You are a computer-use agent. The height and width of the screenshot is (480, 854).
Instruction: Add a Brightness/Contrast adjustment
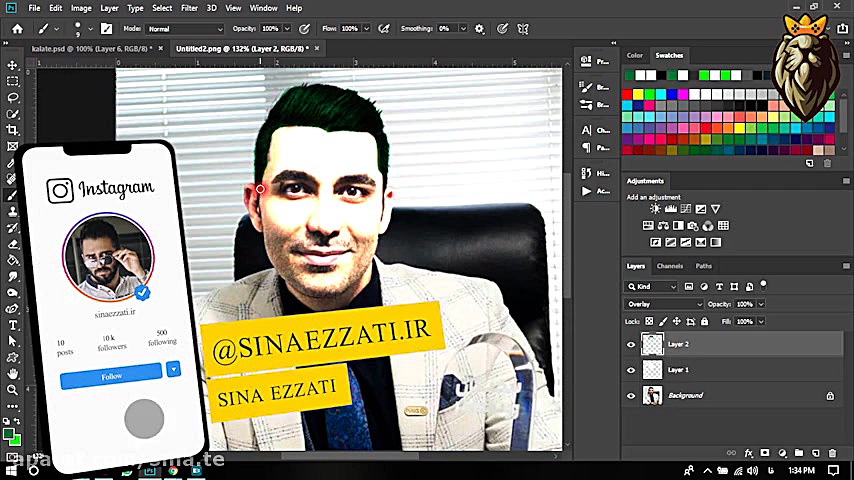(656, 209)
